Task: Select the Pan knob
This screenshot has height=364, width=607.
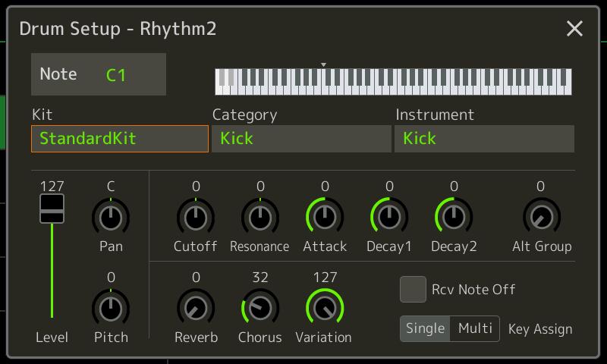Action: (111, 217)
